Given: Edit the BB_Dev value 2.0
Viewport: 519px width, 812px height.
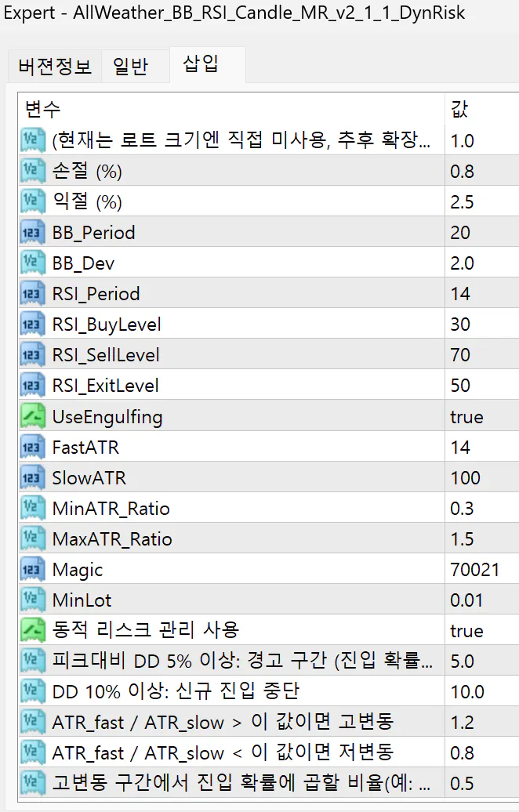Looking at the screenshot, I should click(x=462, y=263).
